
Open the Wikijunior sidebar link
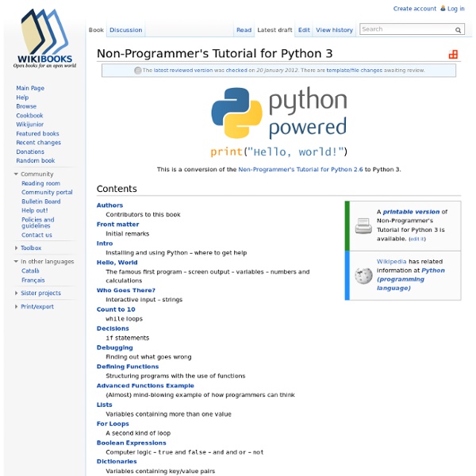pyautogui.click(x=30, y=125)
